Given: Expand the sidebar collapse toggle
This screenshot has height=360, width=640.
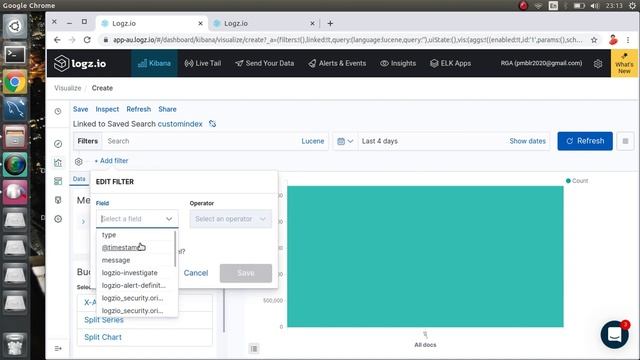Looking at the screenshot, I should [58, 349].
